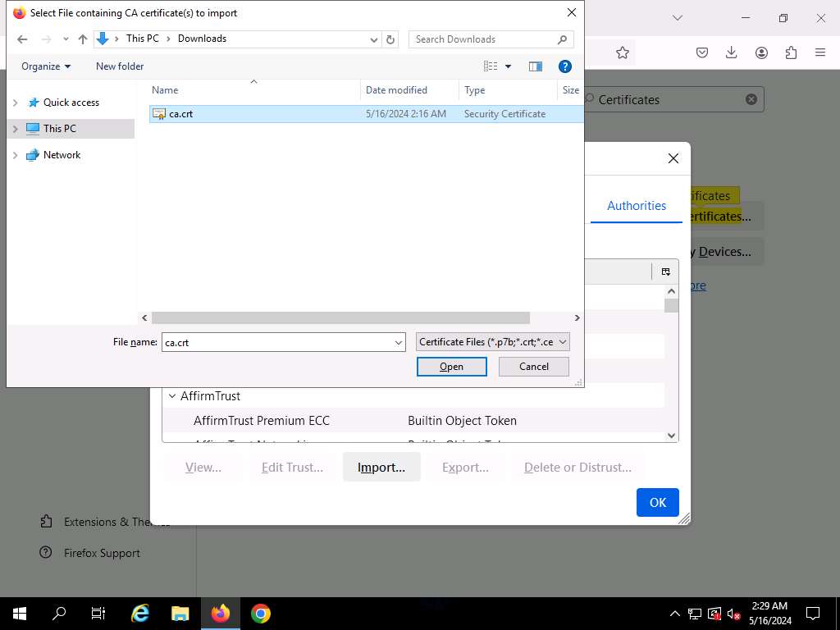
Task: Open Firefox in the taskbar
Action: click(220, 614)
